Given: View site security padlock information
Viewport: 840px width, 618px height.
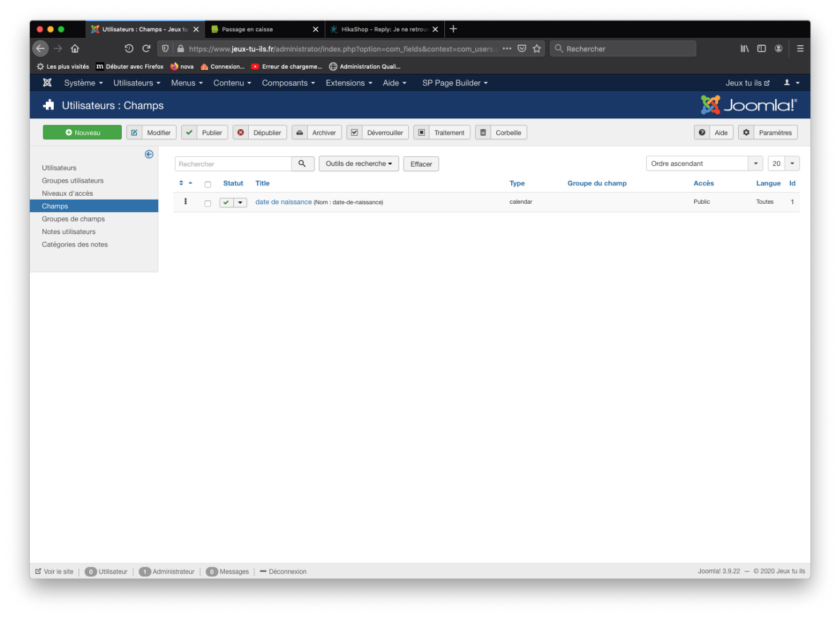Looking at the screenshot, I should [x=181, y=49].
